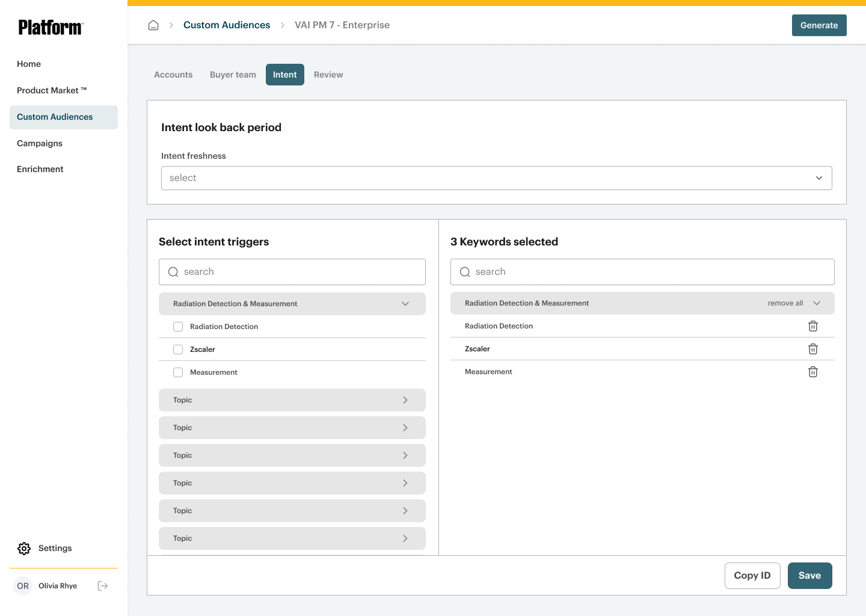Click the Platform logo
The height and width of the screenshot is (616, 866).
click(x=51, y=28)
